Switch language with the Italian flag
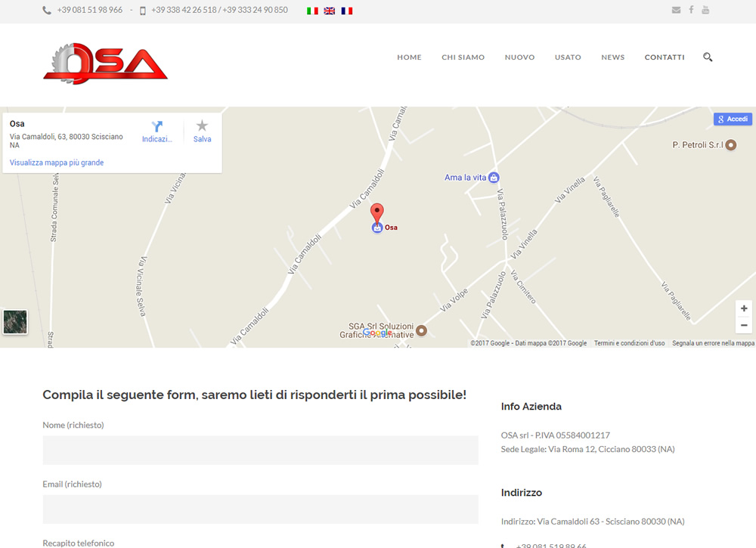This screenshot has width=756, height=548. (x=312, y=11)
